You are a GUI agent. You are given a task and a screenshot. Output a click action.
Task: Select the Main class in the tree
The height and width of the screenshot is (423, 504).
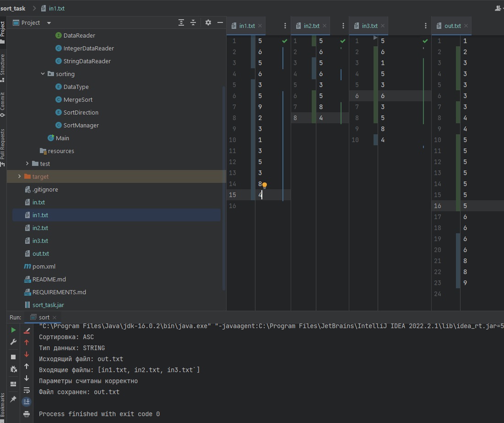click(x=62, y=138)
